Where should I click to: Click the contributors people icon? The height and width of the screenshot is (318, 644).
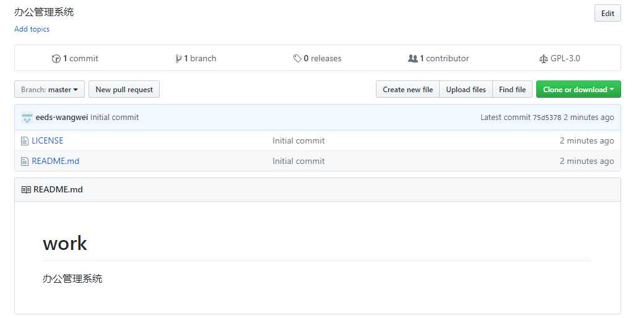(413, 59)
